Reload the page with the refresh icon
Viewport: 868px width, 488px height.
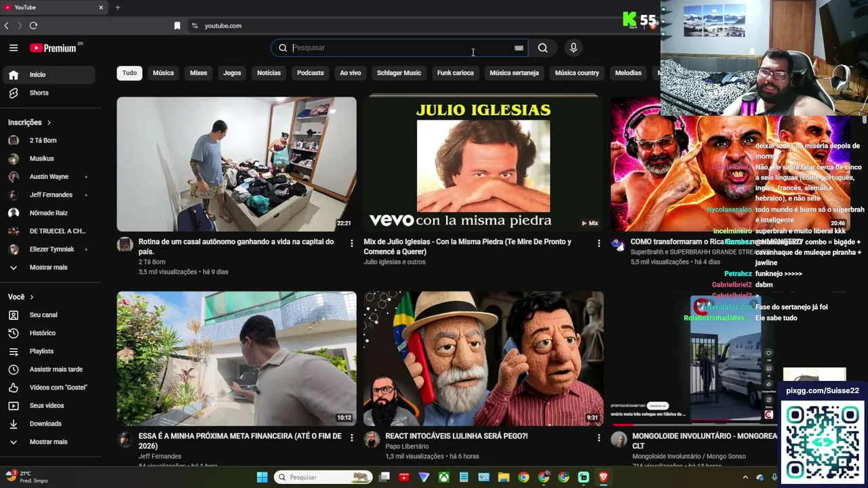[33, 26]
